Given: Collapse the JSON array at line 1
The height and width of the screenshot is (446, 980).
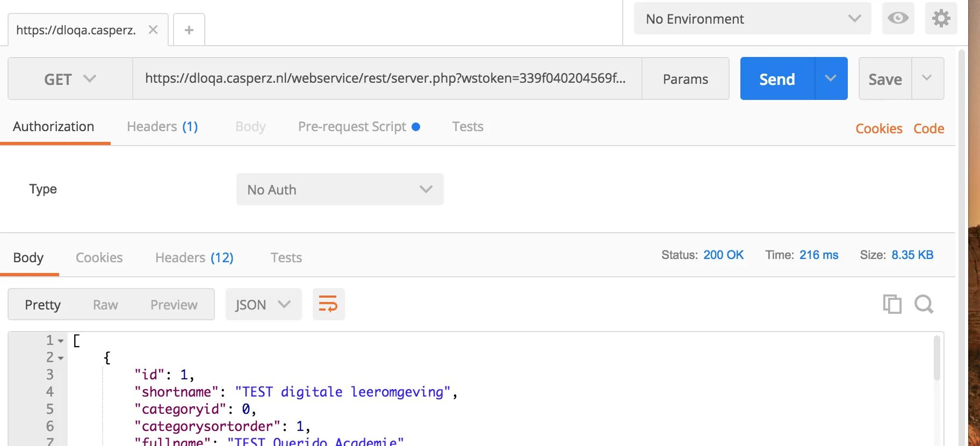Looking at the screenshot, I should tap(61, 341).
